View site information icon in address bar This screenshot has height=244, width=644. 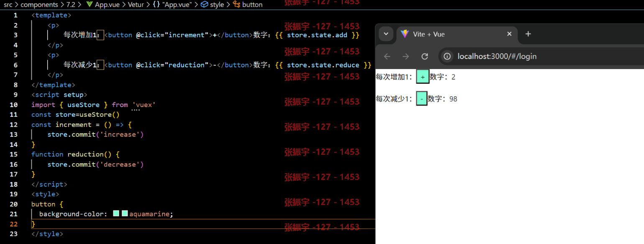pos(447,56)
